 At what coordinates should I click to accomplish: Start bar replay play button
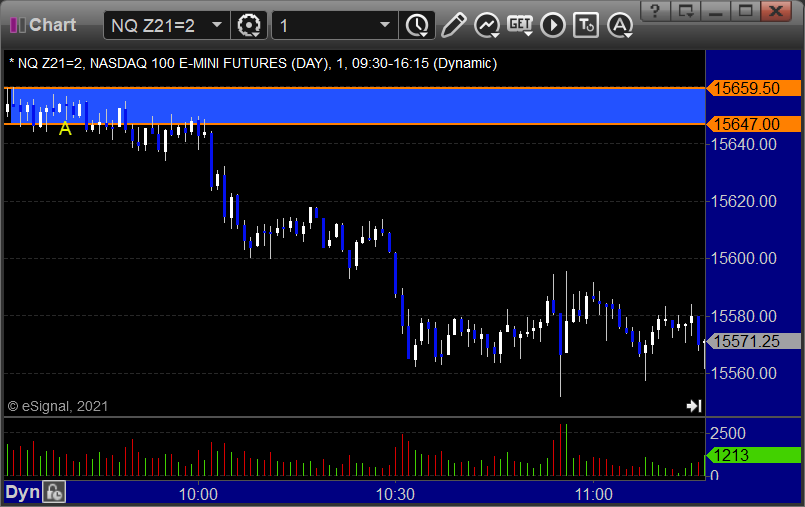coord(553,25)
